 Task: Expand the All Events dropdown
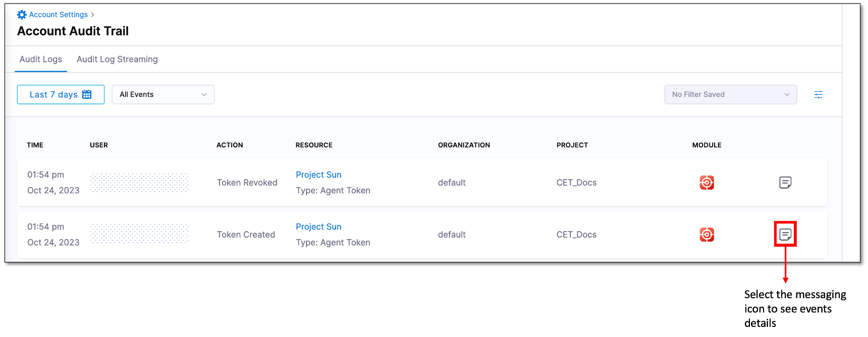point(163,94)
